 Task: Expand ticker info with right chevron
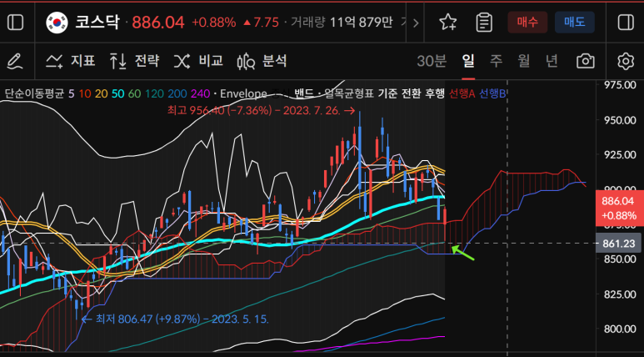click(416, 23)
